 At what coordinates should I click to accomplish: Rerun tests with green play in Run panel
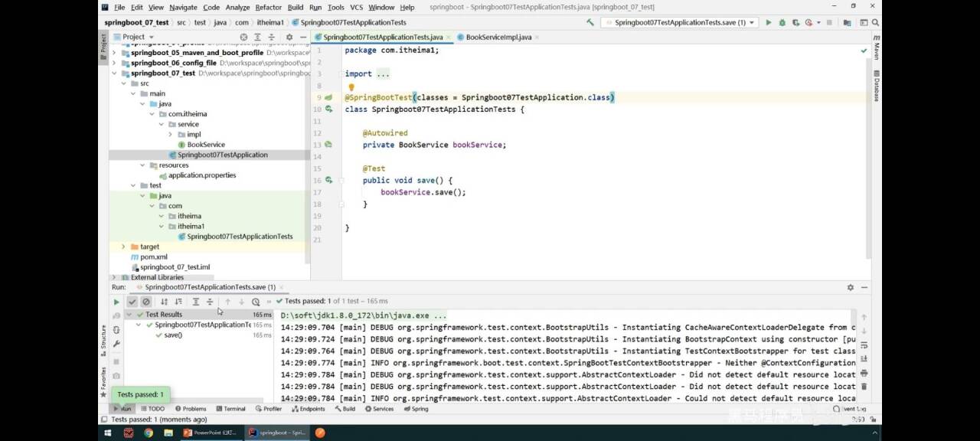click(x=116, y=302)
